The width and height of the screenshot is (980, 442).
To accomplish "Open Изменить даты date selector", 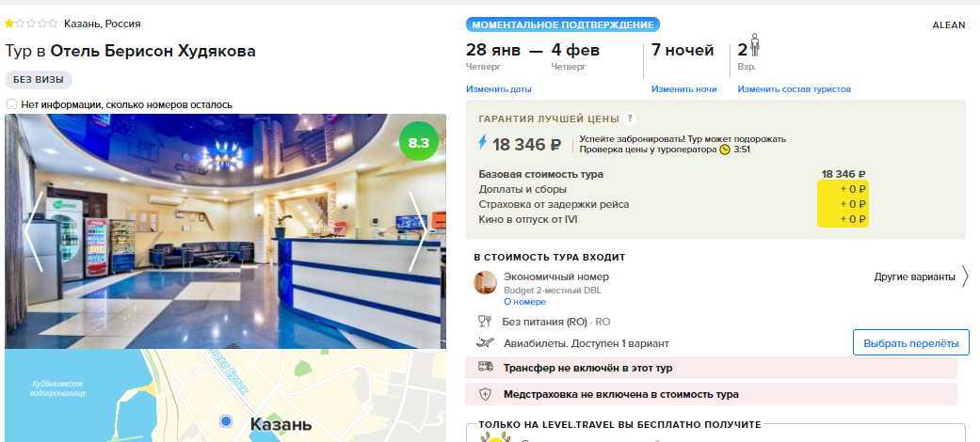I will [498, 89].
